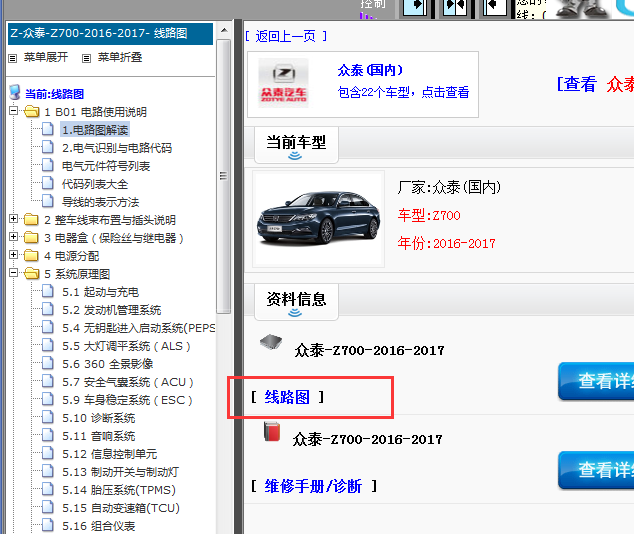Open '5.13 制动开关与制动灯' entry
634x534 pixels.
coord(120,472)
